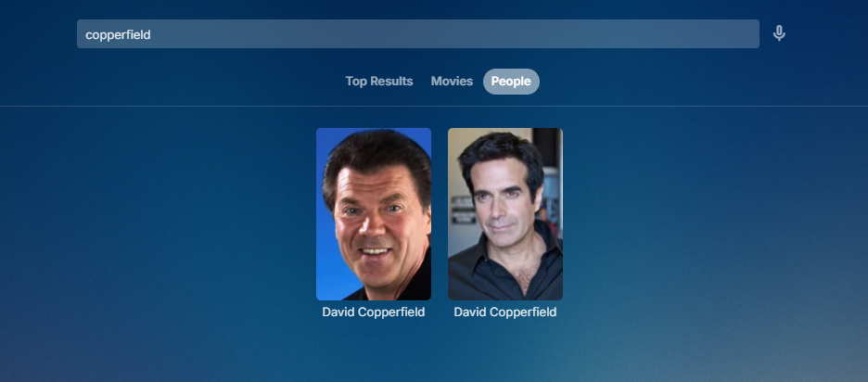Open the smiling man's profile photo
Screen dimensions: 868x382
374,214
